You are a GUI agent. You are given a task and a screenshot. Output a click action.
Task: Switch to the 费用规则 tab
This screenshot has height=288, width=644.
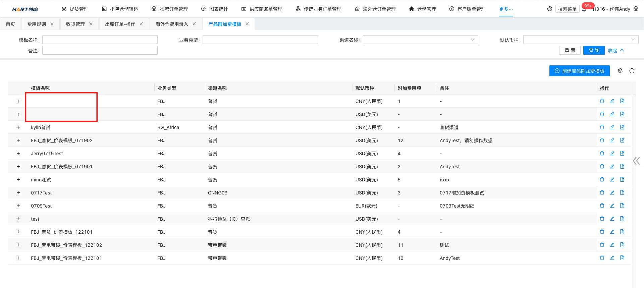pos(37,24)
